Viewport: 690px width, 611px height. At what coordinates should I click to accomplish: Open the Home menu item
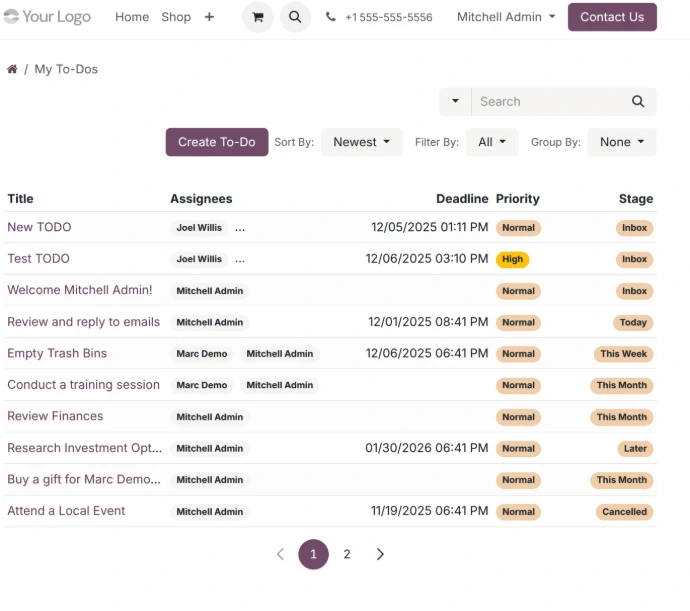click(x=132, y=17)
